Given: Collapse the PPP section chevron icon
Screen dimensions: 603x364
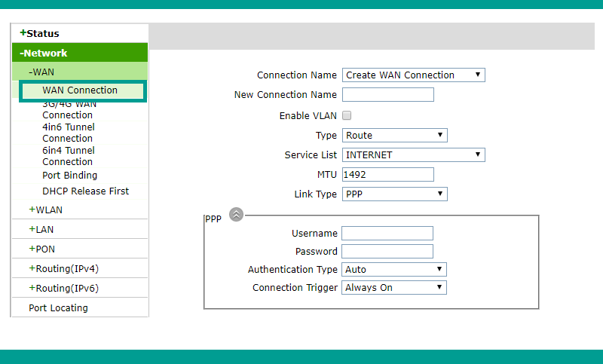Looking at the screenshot, I should click(236, 215).
